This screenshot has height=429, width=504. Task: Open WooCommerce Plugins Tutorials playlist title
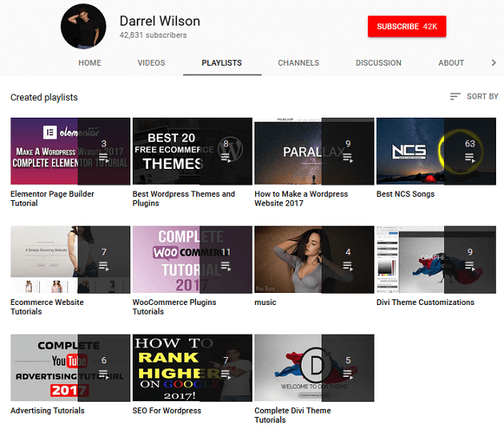[x=174, y=307]
